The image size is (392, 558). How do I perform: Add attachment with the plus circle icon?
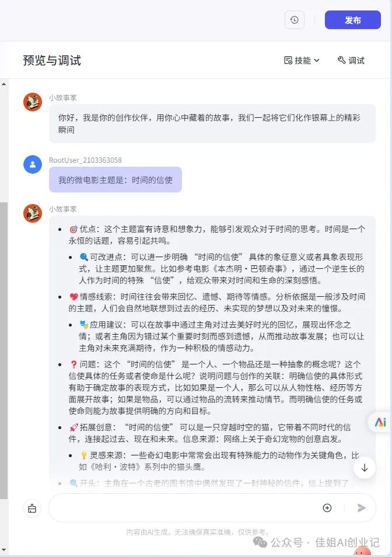click(x=327, y=508)
